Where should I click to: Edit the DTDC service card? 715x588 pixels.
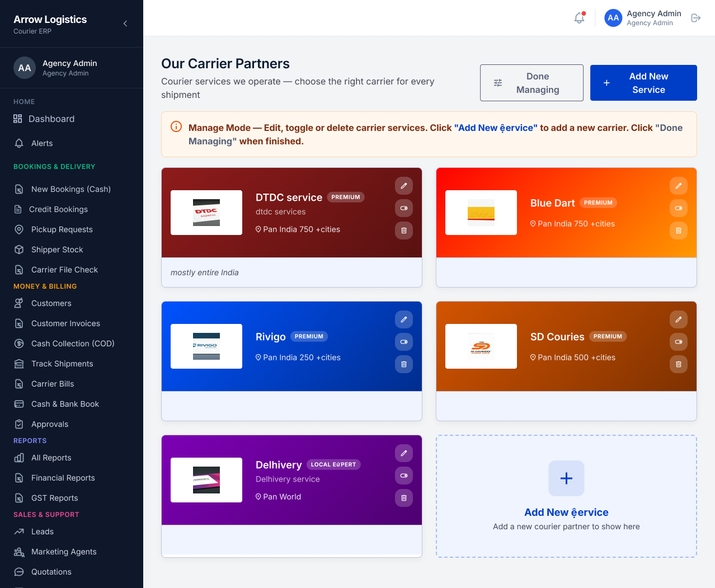tap(404, 186)
